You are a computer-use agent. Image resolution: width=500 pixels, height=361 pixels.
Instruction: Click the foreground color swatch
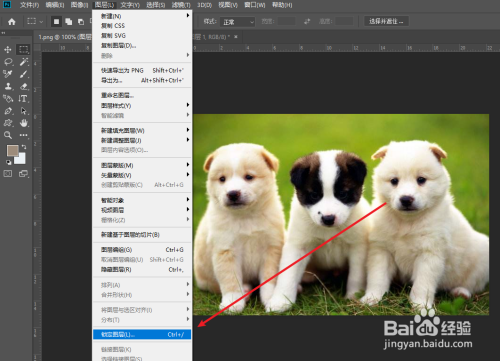(x=13, y=151)
